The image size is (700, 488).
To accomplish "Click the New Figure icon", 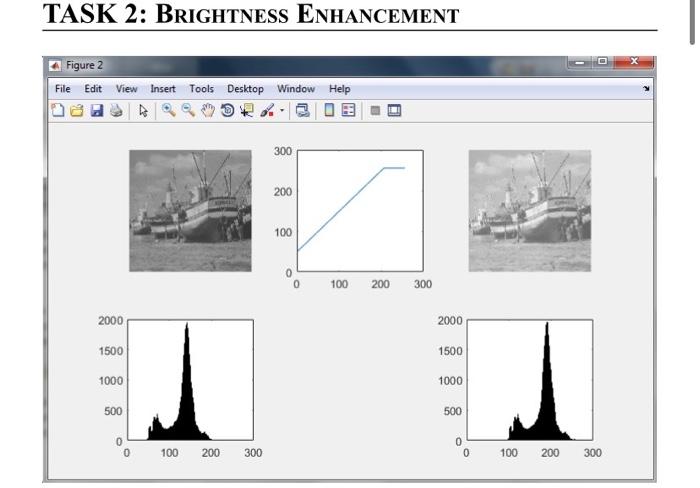I will (58, 110).
